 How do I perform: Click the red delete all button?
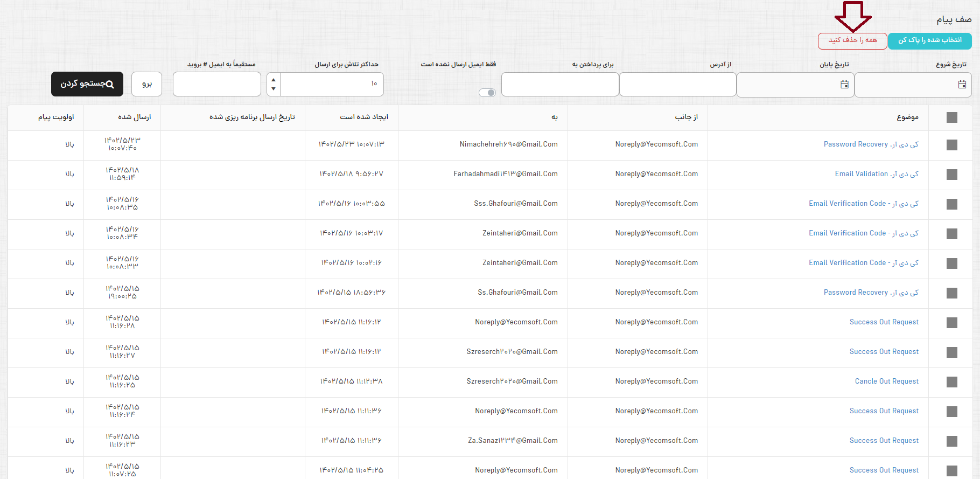(852, 40)
